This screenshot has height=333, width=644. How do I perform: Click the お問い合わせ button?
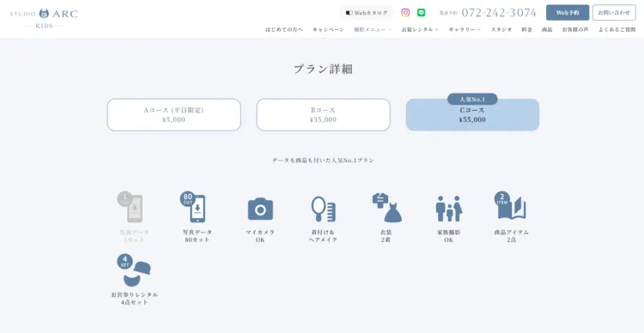click(614, 13)
